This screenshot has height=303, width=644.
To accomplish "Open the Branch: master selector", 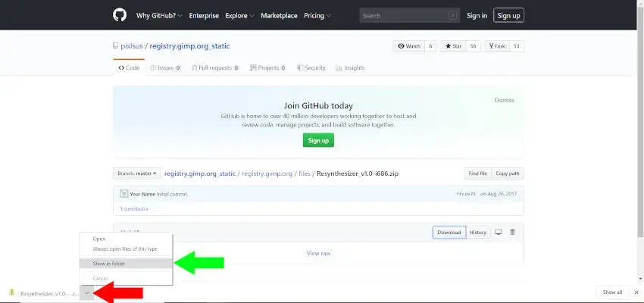I will click(x=137, y=173).
